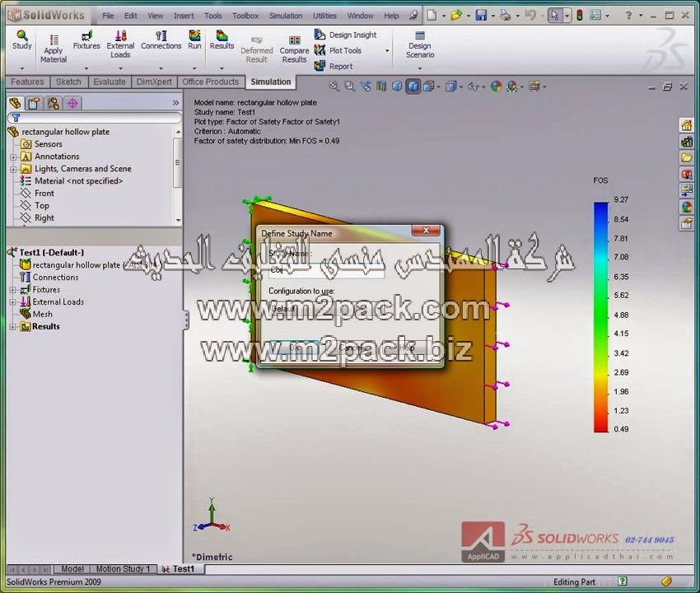The height and width of the screenshot is (593, 700).
Task: Expand the External Loads node in study tree
Action: coord(13,302)
